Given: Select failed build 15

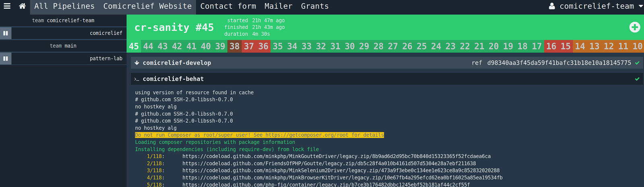Looking at the screenshot, I should click(566, 46).
